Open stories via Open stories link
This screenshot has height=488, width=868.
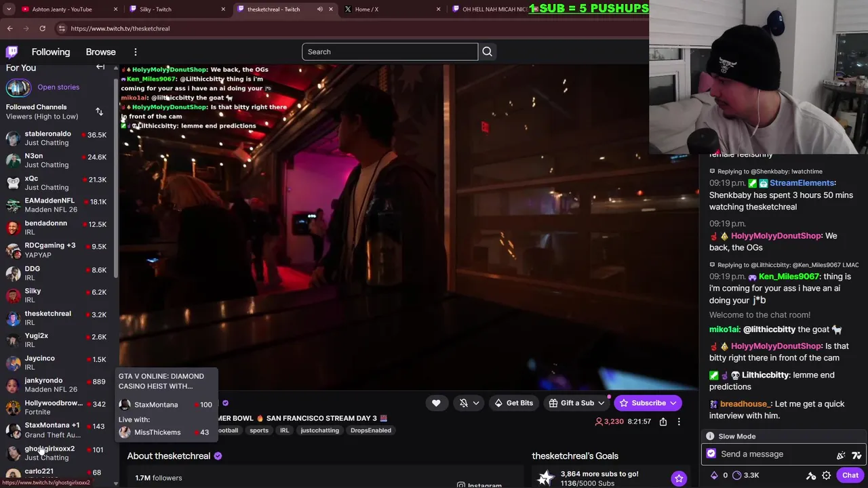click(x=58, y=87)
